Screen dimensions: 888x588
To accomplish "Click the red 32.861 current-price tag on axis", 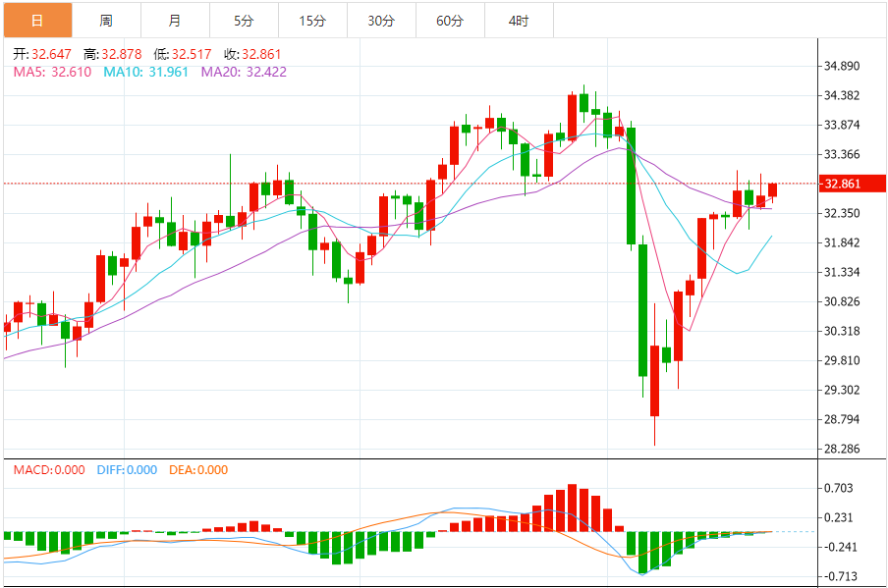I will (853, 184).
